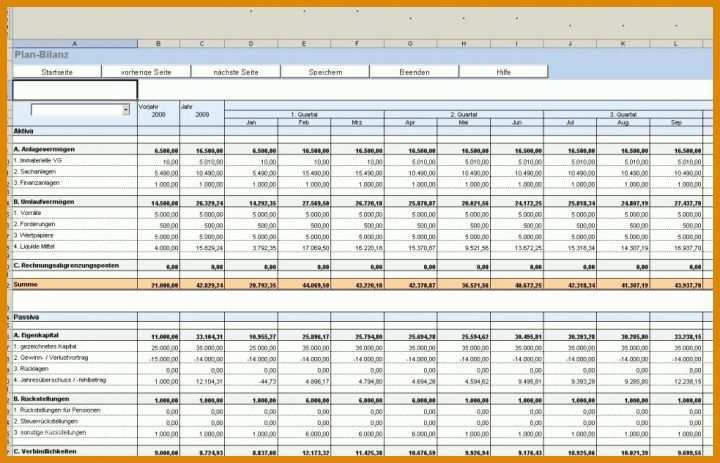Select the C. Rechnungsabgrenzungsposten row label

coord(67,265)
